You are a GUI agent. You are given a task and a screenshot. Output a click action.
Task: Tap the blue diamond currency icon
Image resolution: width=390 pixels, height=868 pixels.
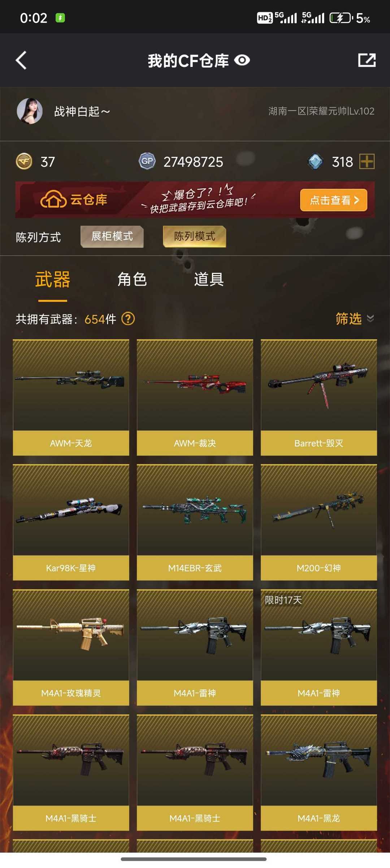315,161
